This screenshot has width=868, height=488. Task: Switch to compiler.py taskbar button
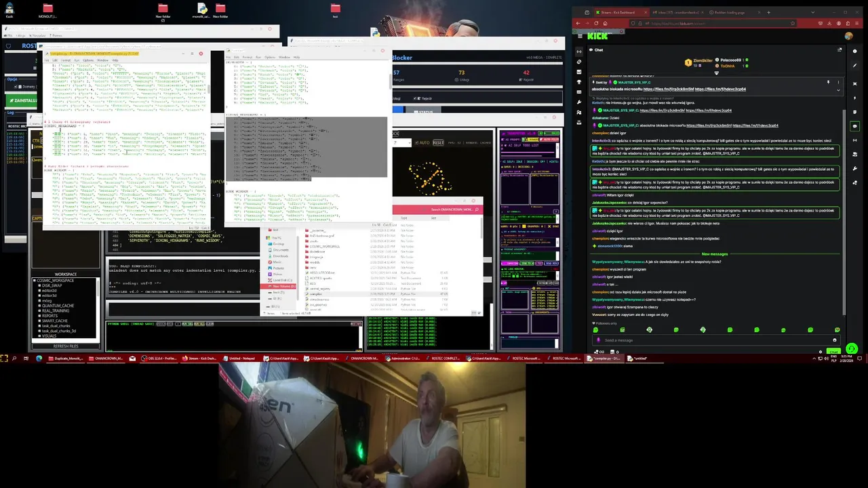pos(604,359)
